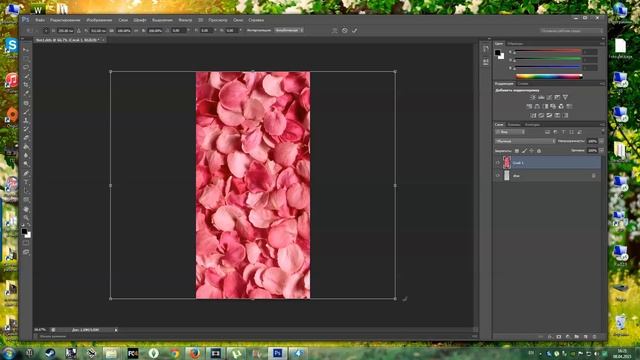Switch to warp mode in options bar
This screenshot has width=640, height=360.
pyautogui.click(x=335, y=30)
